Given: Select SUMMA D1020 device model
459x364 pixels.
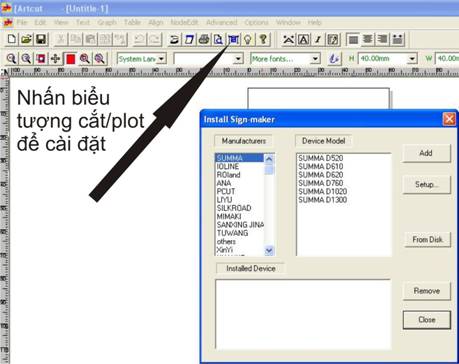Looking at the screenshot, I should tap(323, 191).
